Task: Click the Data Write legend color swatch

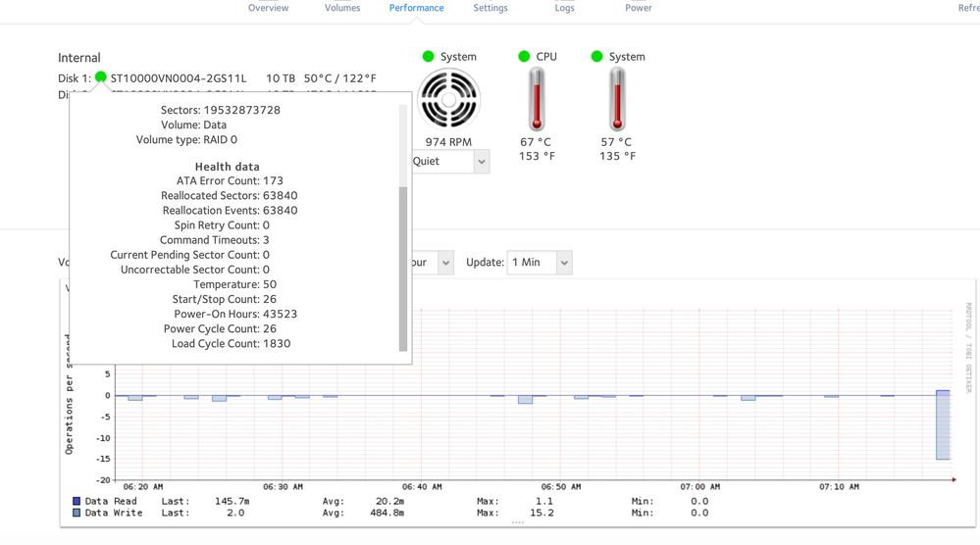Action: [x=77, y=513]
